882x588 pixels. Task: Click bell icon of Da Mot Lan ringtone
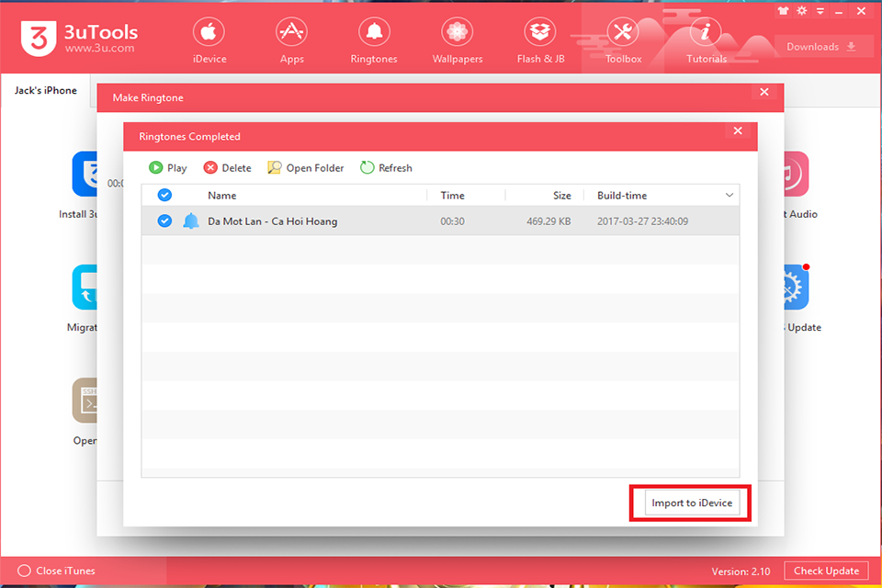point(191,221)
